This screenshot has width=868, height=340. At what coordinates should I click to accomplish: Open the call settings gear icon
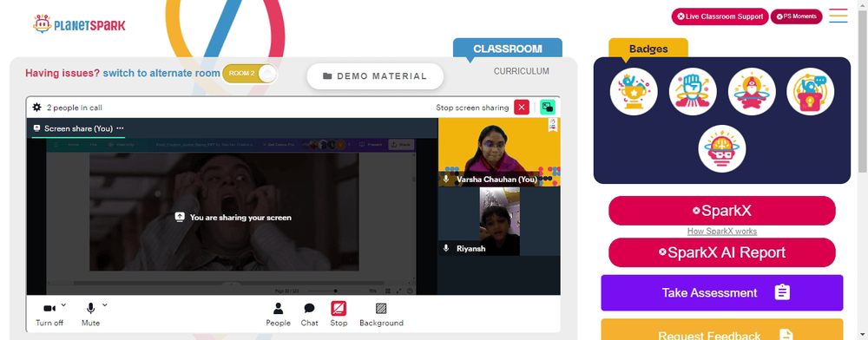click(36, 108)
